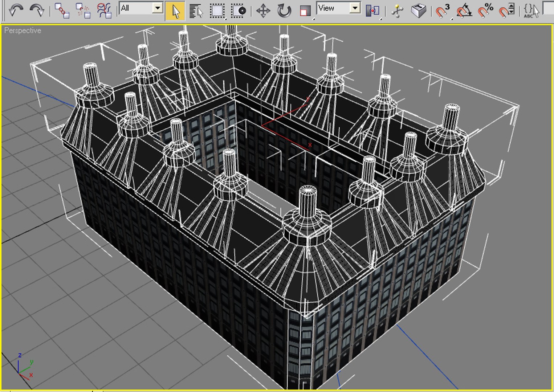Screen dimensions: 554x392
Task: Click the Redo arrow icon
Action: point(37,10)
